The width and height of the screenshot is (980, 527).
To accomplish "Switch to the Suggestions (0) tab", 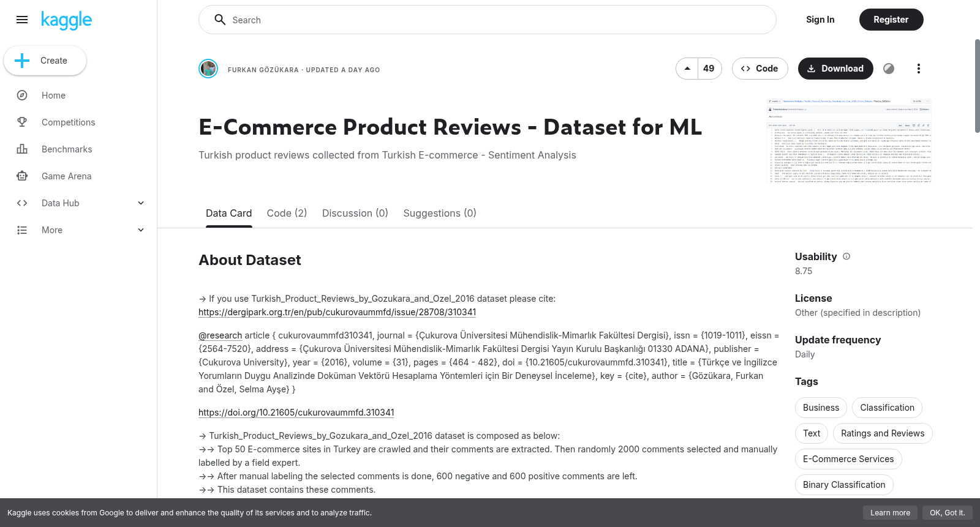I will (440, 213).
